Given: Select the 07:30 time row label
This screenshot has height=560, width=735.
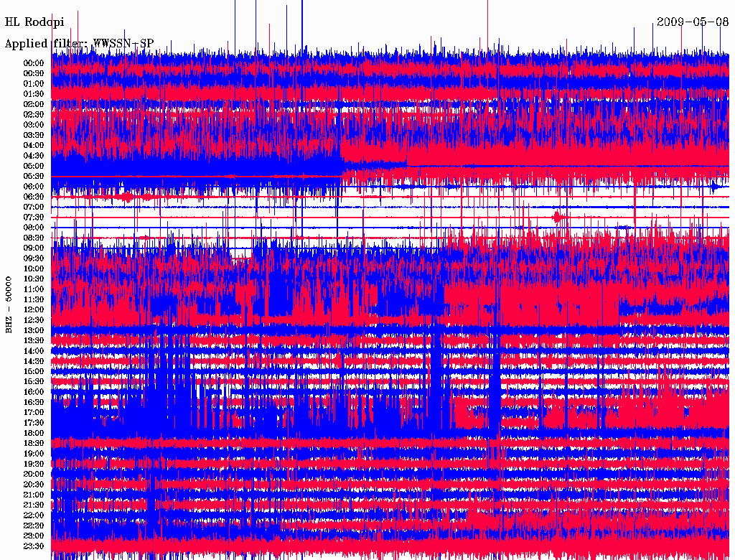Looking at the screenshot, I should 34,217.
